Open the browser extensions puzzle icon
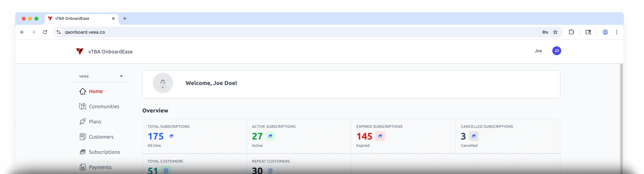The image size is (644, 174). click(x=571, y=32)
